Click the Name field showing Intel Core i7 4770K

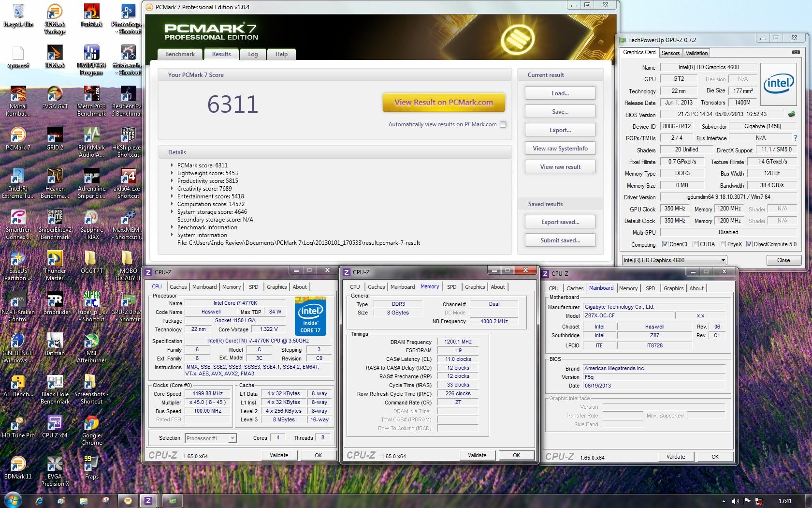point(235,303)
